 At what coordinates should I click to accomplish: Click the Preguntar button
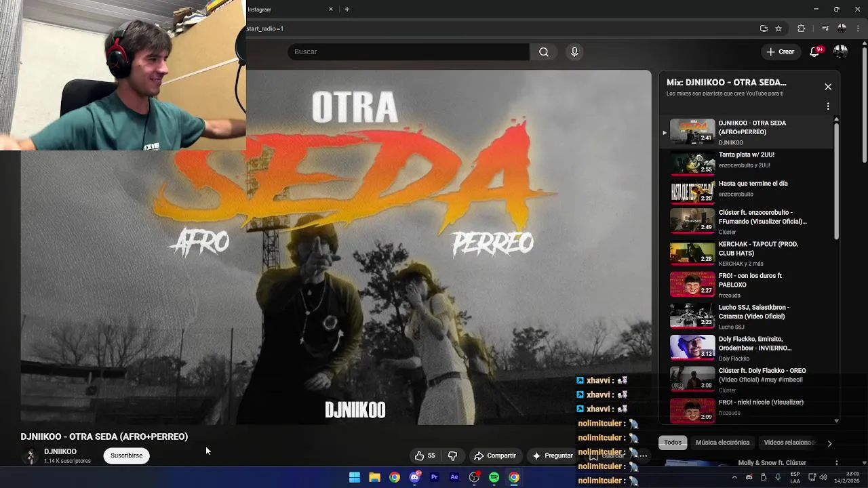(552, 455)
